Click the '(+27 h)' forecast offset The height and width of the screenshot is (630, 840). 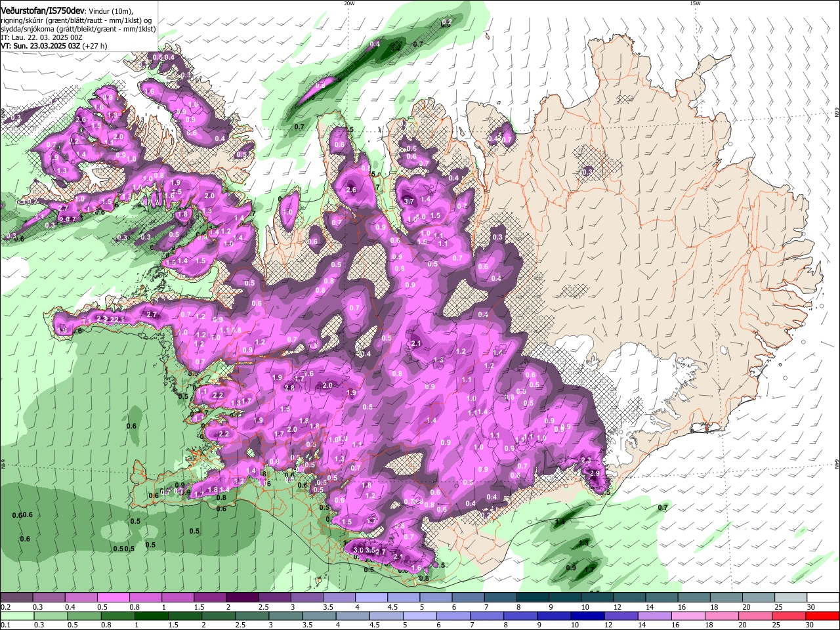pos(96,47)
